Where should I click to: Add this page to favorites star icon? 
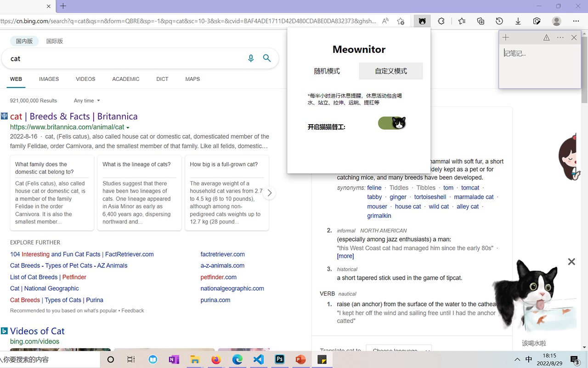pyautogui.click(x=401, y=21)
